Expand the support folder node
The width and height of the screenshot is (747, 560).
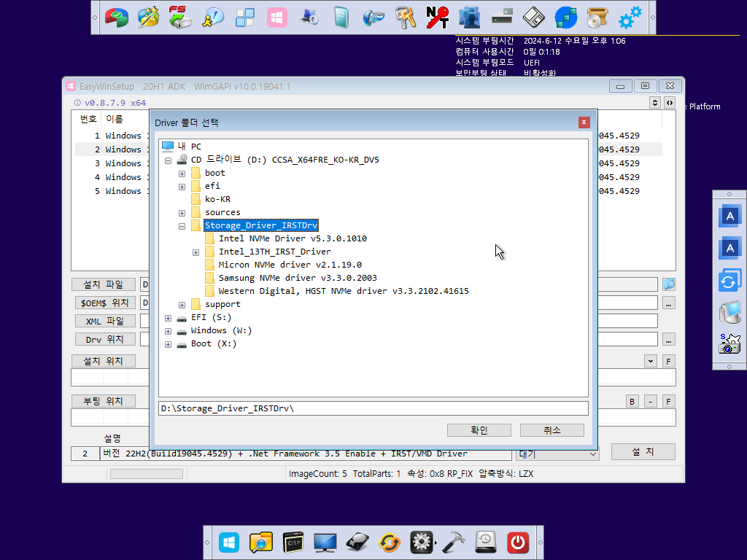pos(182,305)
